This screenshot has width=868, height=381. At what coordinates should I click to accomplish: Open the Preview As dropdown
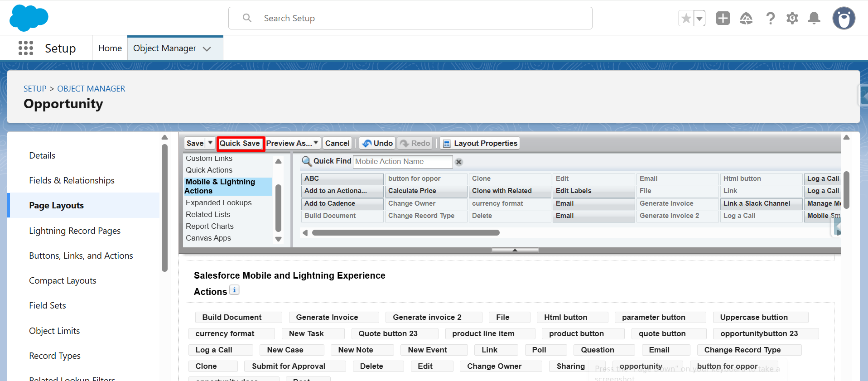(292, 143)
